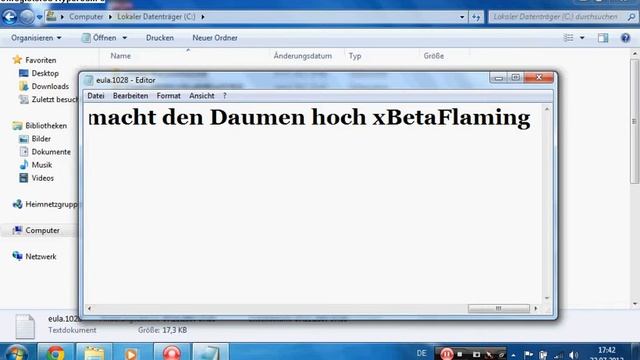Click the change view icon

tap(568, 38)
